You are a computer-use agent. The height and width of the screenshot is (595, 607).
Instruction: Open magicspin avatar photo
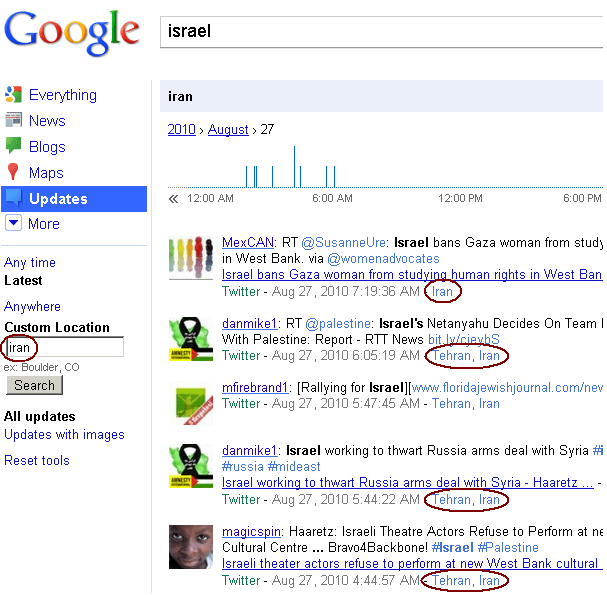(x=191, y=547)
